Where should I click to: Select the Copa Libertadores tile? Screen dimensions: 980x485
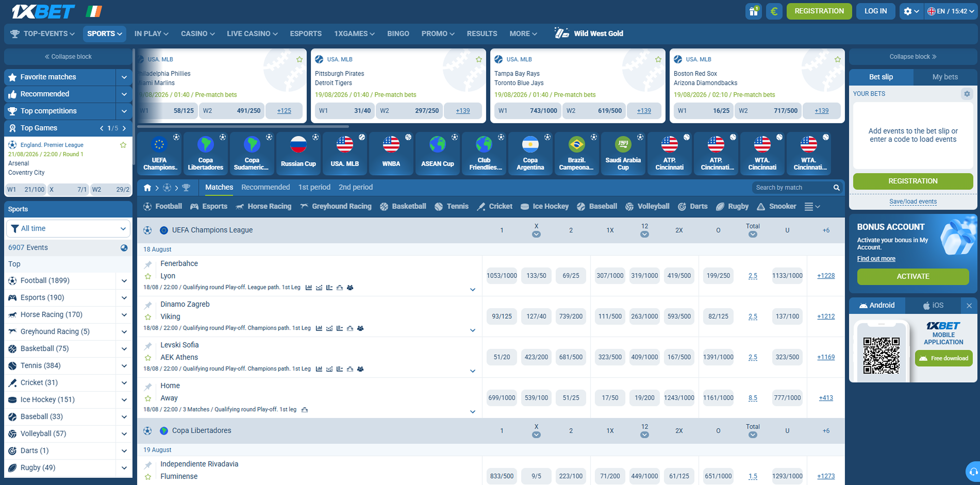point(205,153)
